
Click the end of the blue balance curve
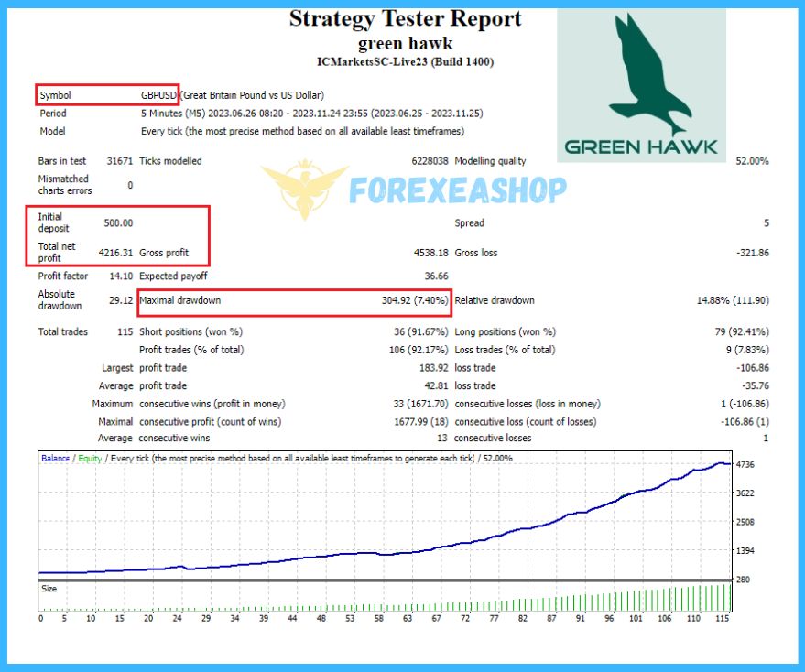(x=729, y=464)
